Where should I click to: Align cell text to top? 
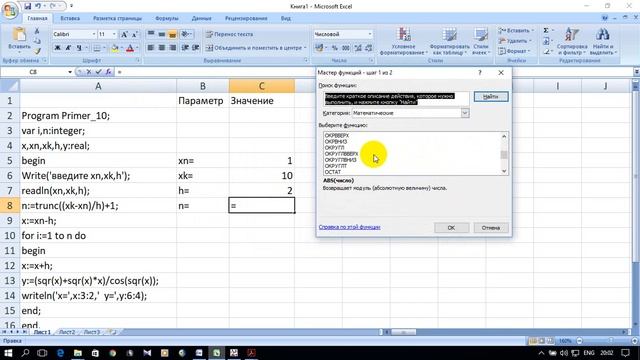point(151,34)
